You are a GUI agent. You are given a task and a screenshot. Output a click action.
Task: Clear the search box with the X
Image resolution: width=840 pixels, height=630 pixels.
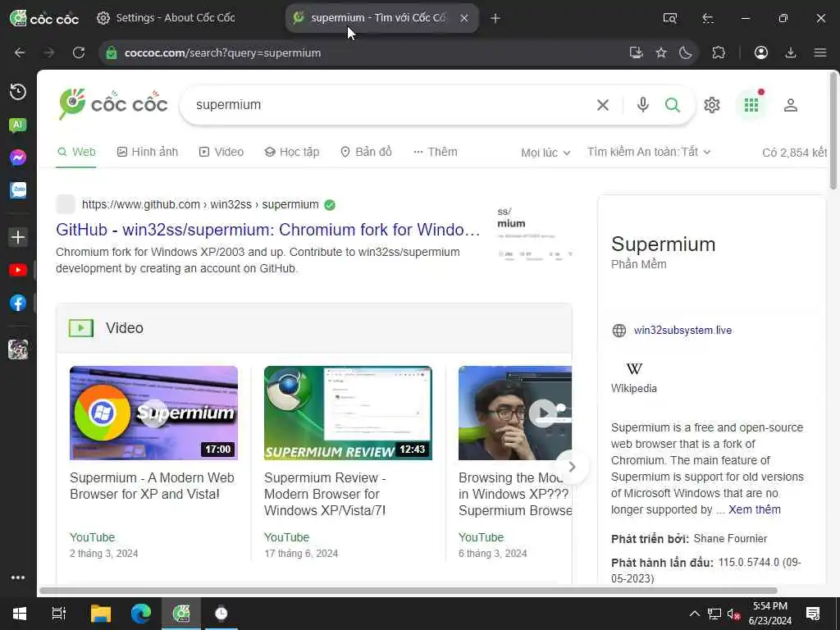point(603,105)
